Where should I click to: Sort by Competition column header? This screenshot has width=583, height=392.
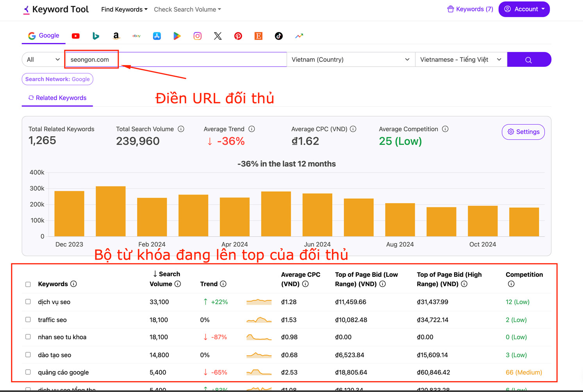click(524, 274)
